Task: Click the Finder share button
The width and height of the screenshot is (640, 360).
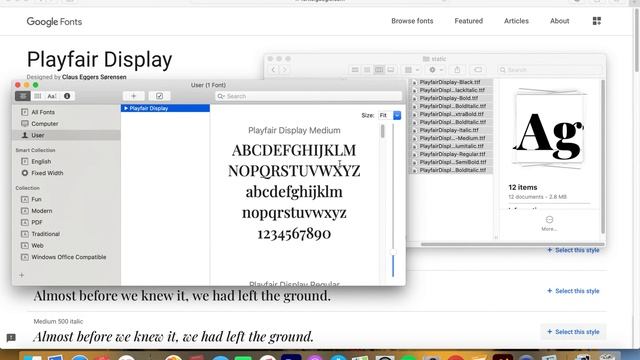Action: tap(457, 70)
